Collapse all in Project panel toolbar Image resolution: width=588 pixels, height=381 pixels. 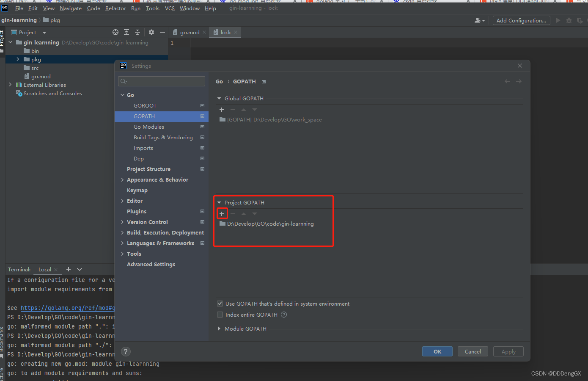pos(137,32)
